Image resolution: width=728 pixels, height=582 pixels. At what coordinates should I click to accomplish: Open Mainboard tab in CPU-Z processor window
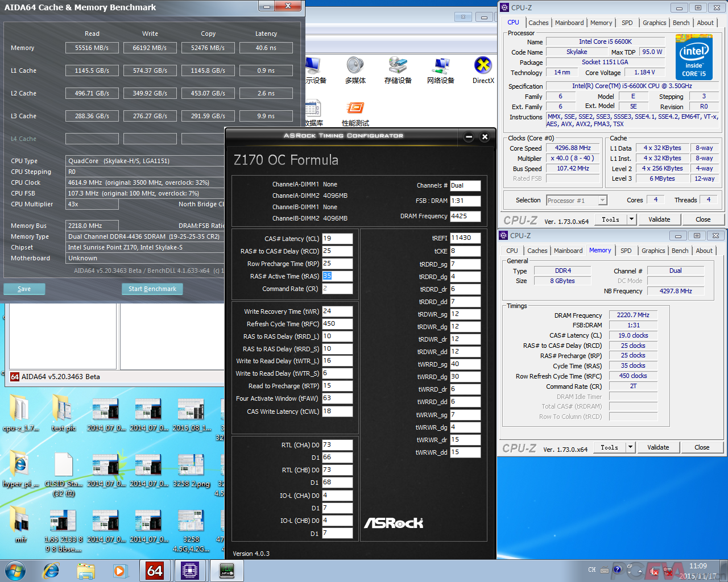click(x=569, y=23)
